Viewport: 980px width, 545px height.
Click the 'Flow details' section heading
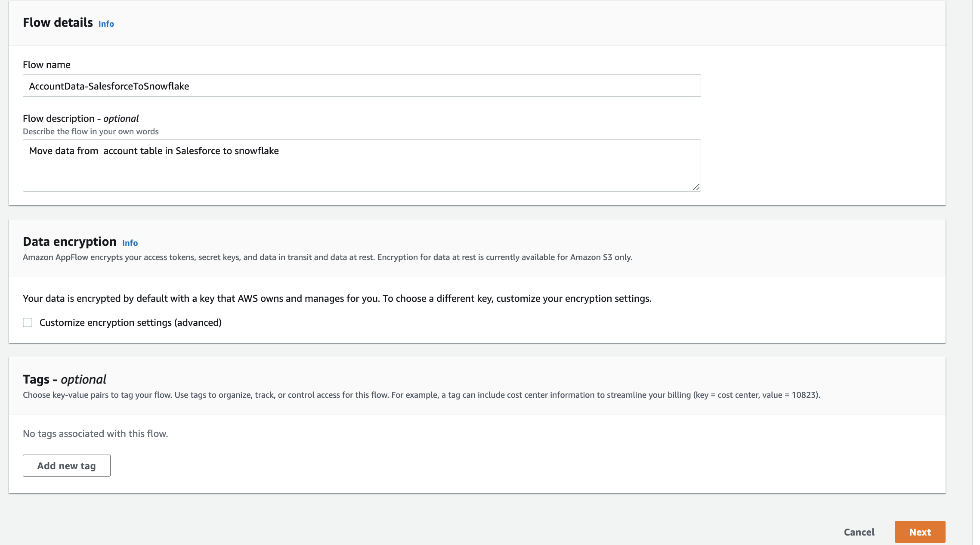(58, 22)
